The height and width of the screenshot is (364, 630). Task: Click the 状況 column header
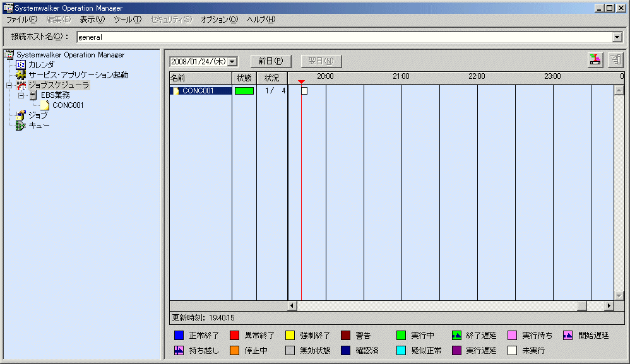[272, 78]
